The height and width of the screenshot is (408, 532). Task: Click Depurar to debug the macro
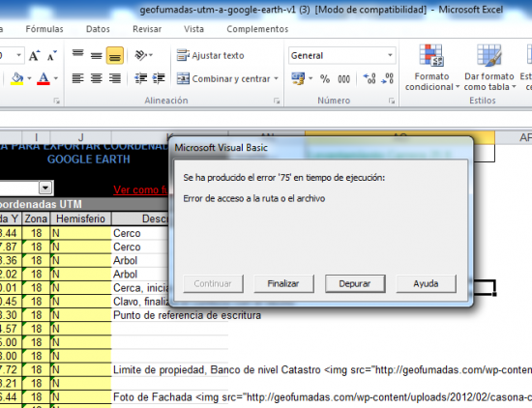tap(355, 283)
